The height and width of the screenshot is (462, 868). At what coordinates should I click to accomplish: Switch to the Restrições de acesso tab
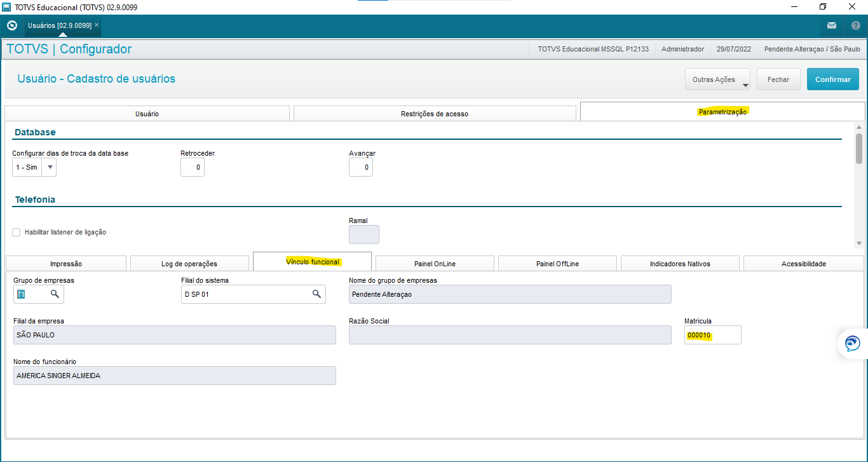click(435, 114)
